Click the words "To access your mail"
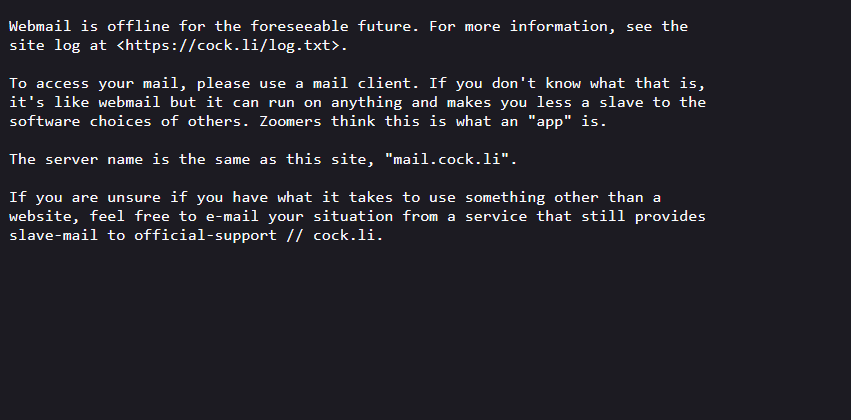Image resolution: width=851 pixels, height=420 pixels. 94,85
